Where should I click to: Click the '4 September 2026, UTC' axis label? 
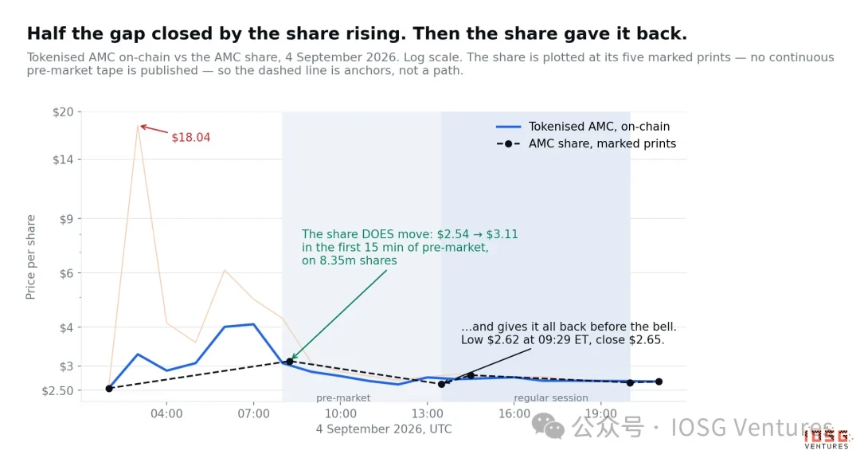click(384, 429)
